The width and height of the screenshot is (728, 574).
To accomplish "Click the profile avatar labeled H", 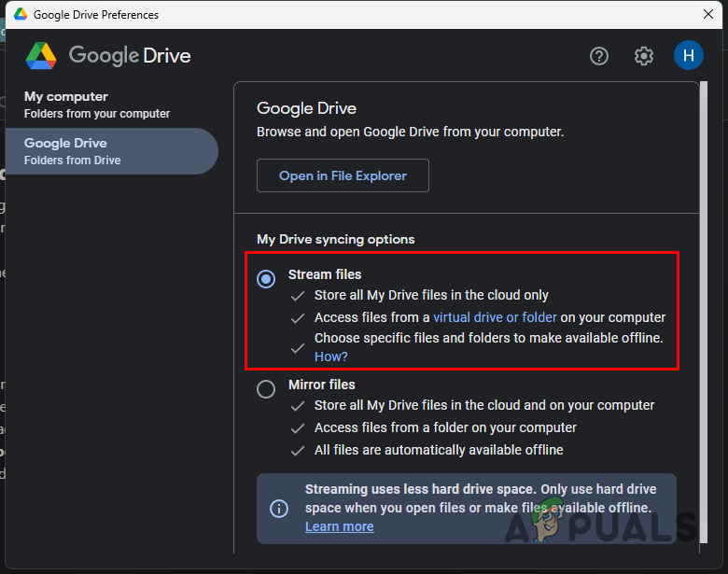I will click(688, 56).
